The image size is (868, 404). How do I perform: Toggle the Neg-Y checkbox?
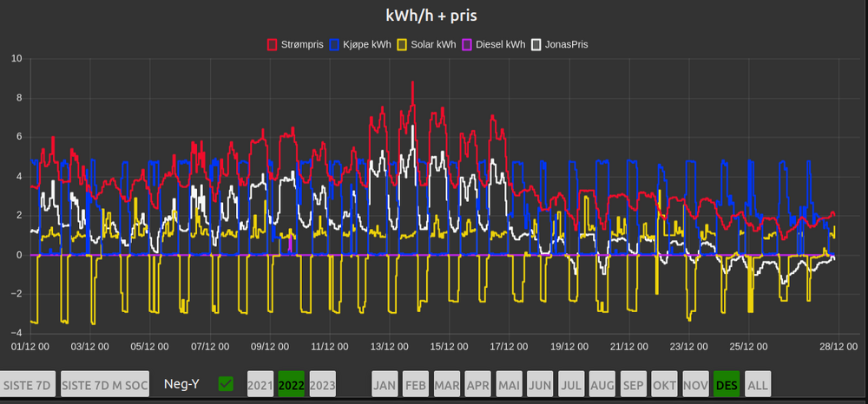point(226,383)
